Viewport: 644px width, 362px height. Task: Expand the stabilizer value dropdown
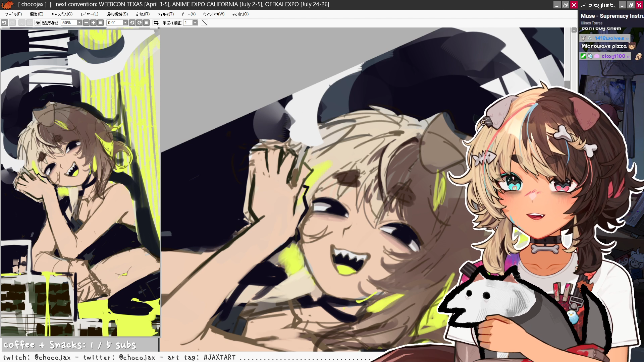195,23
